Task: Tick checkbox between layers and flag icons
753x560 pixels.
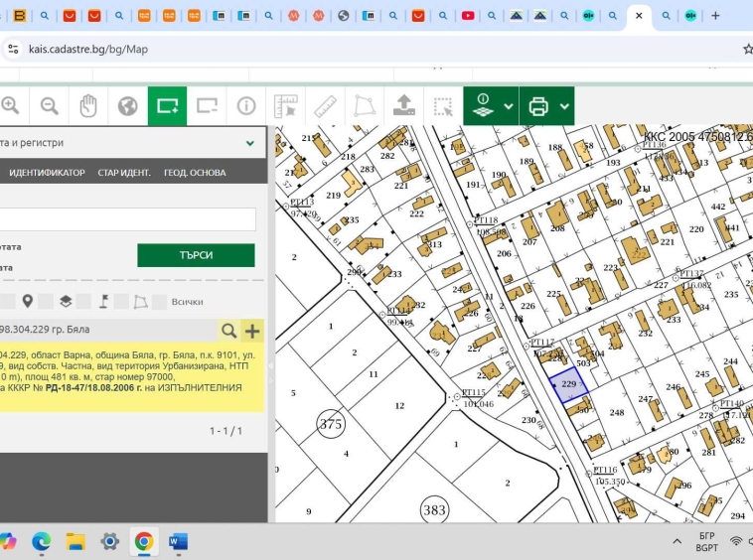Action: (x=83, y=302)
